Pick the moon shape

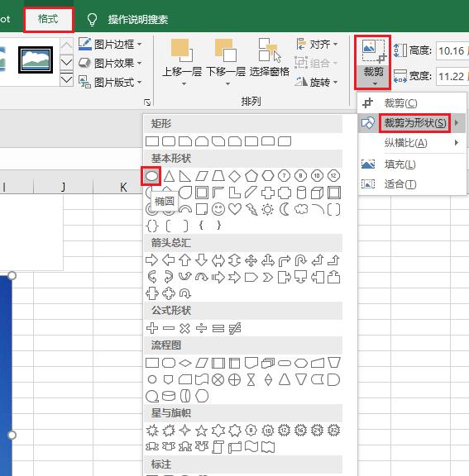285,209
